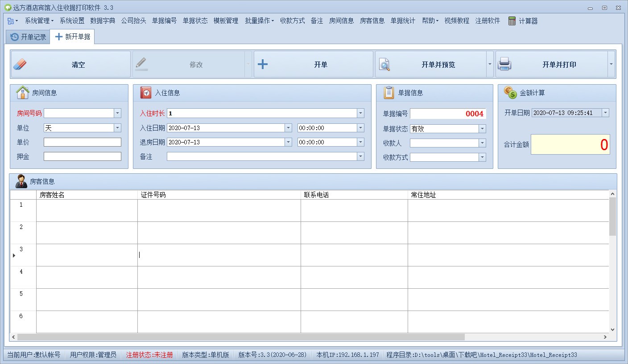Click the 单据编号 field showing 0004

[448, 114]
